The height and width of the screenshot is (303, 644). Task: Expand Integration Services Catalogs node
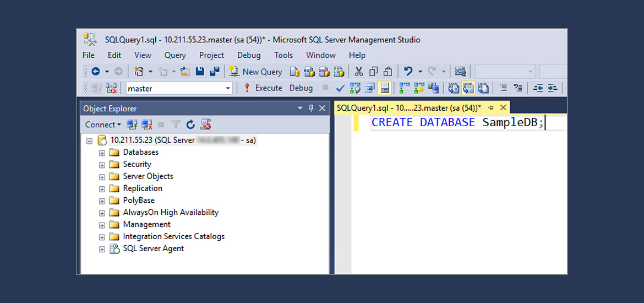(x=102, y=237)
